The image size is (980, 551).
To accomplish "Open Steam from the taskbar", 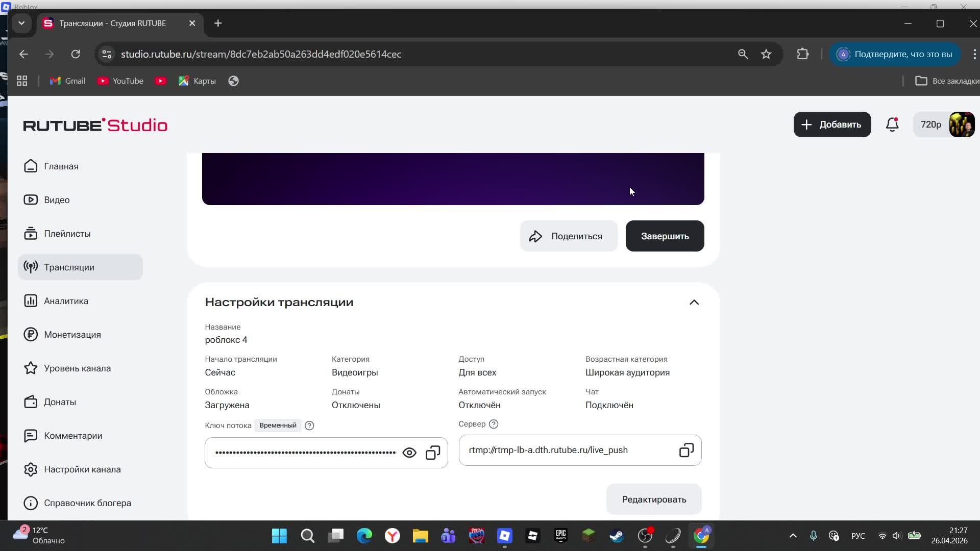I will click(x=617, y=536).
